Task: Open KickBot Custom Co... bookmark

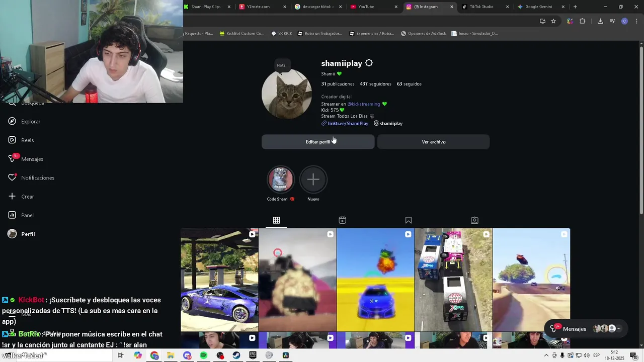Action: pyautogui.click(x=242, y=34)
